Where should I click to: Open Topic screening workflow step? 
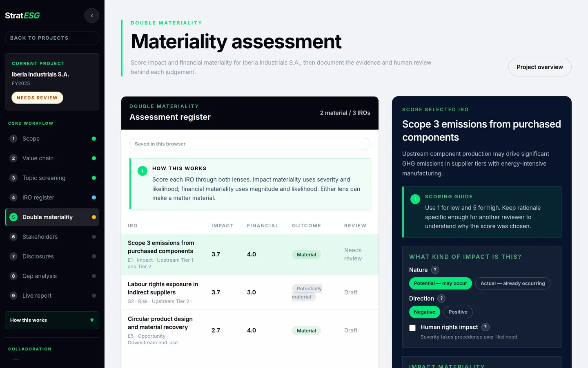point(52,178)
